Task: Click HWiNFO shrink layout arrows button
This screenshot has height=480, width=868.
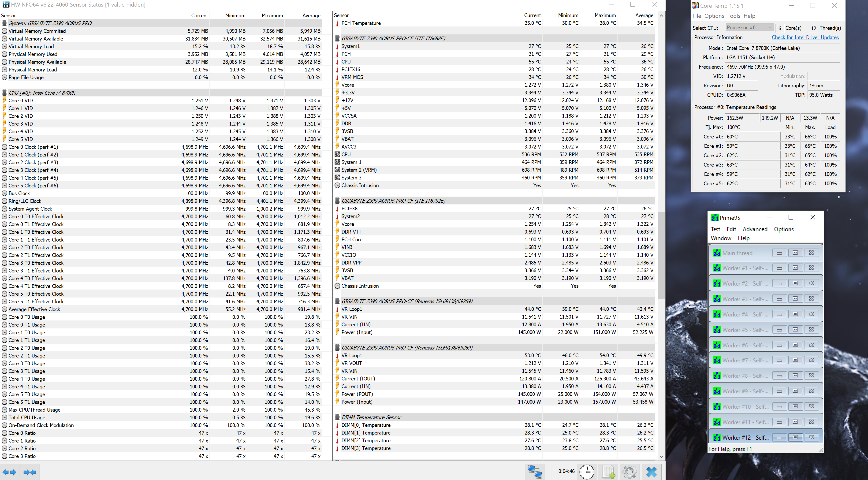Action: point(30,472)
